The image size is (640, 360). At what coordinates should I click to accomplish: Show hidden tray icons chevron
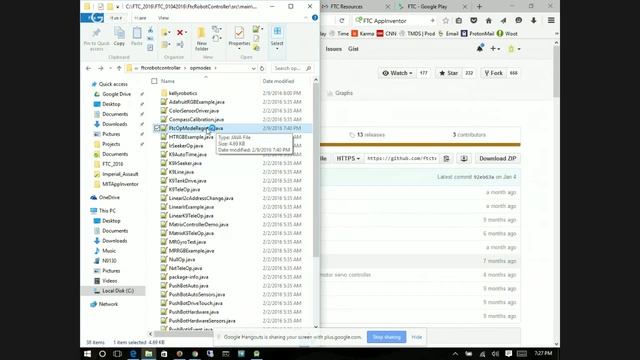click(x=455, y=353)
